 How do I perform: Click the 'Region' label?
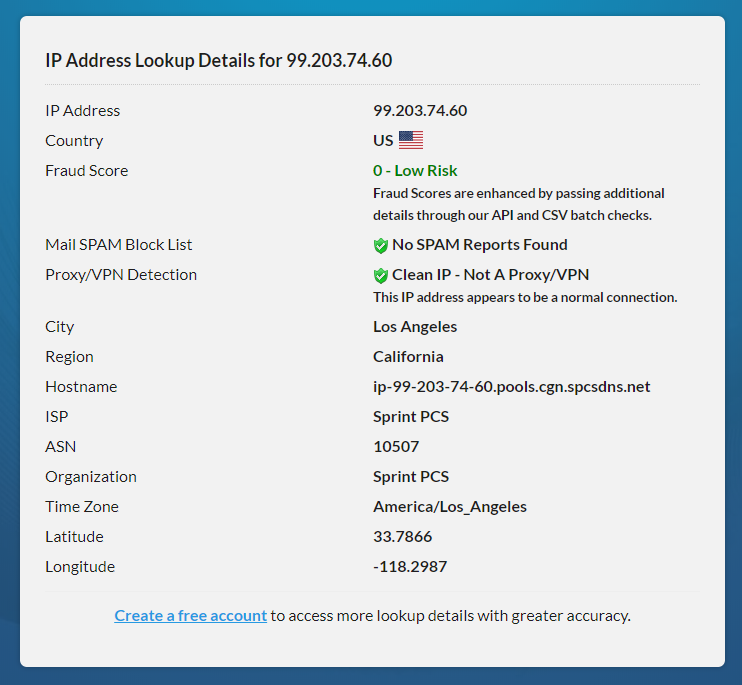click(70, 357)
